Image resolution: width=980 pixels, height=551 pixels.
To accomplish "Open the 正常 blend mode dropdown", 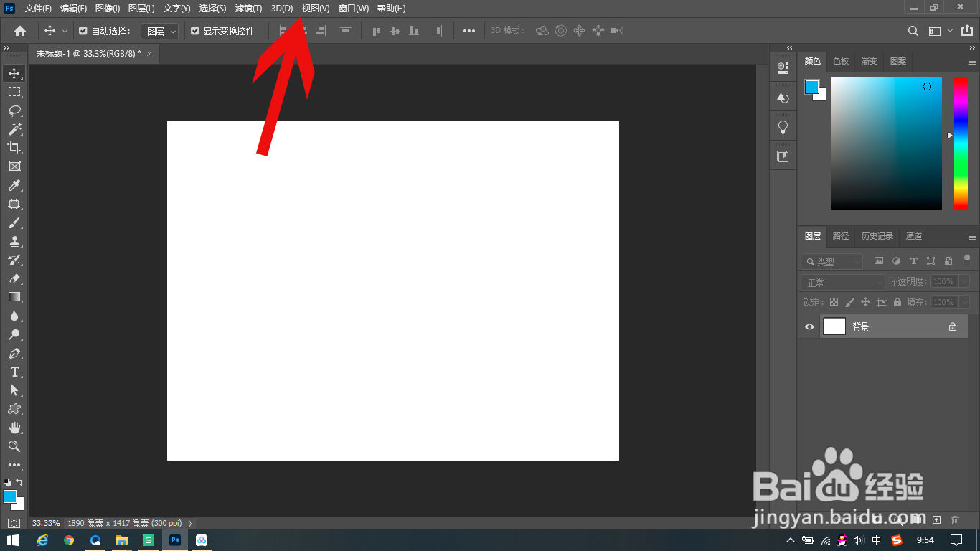I will 843,282.
